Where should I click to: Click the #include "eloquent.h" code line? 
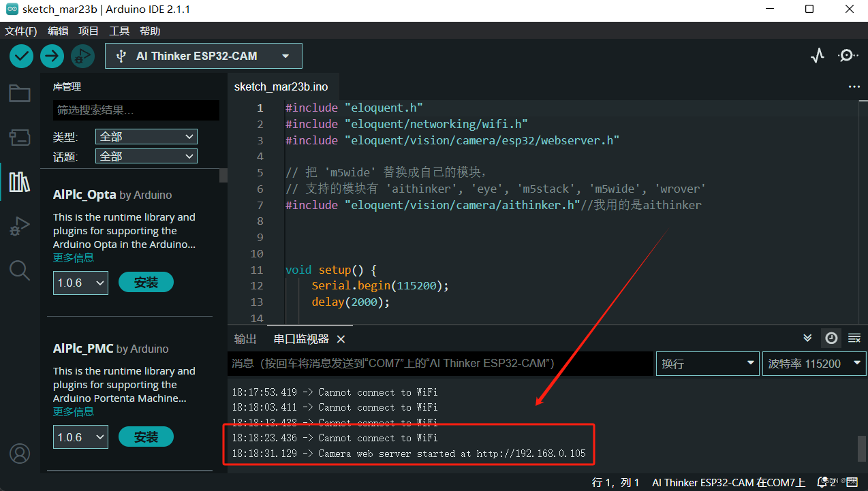click(x=354, y=108)
